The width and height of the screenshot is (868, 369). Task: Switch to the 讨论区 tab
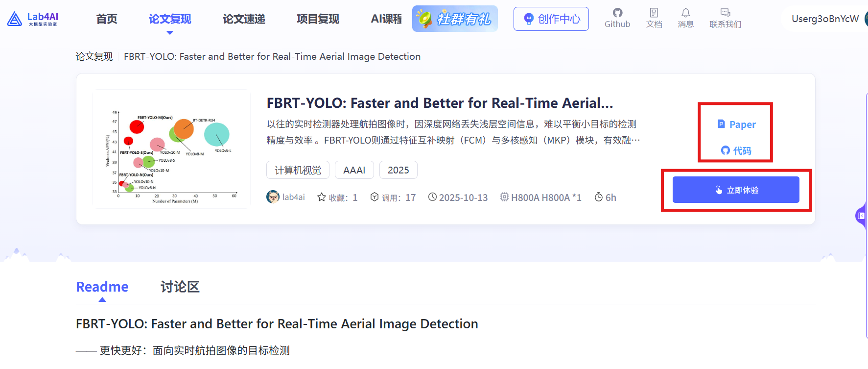180,287
